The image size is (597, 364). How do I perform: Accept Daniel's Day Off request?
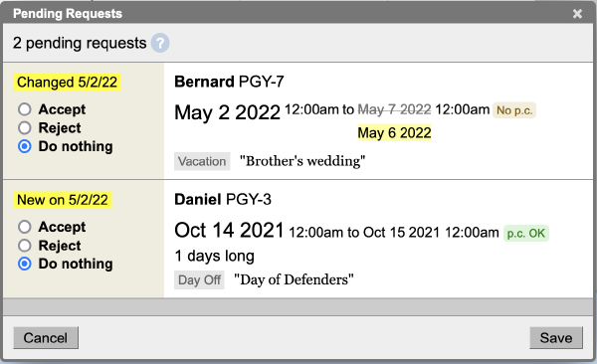[25, 227]
